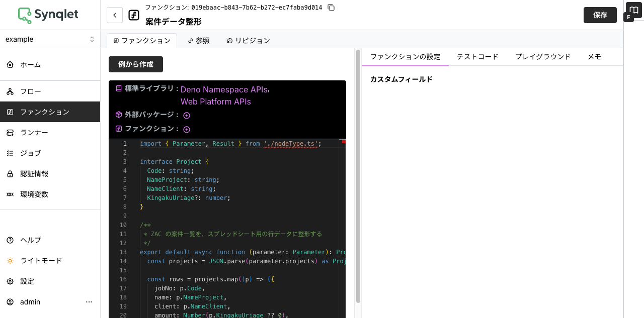
Task: Toggle ライトモード theme
Action: tap(50, 261)
